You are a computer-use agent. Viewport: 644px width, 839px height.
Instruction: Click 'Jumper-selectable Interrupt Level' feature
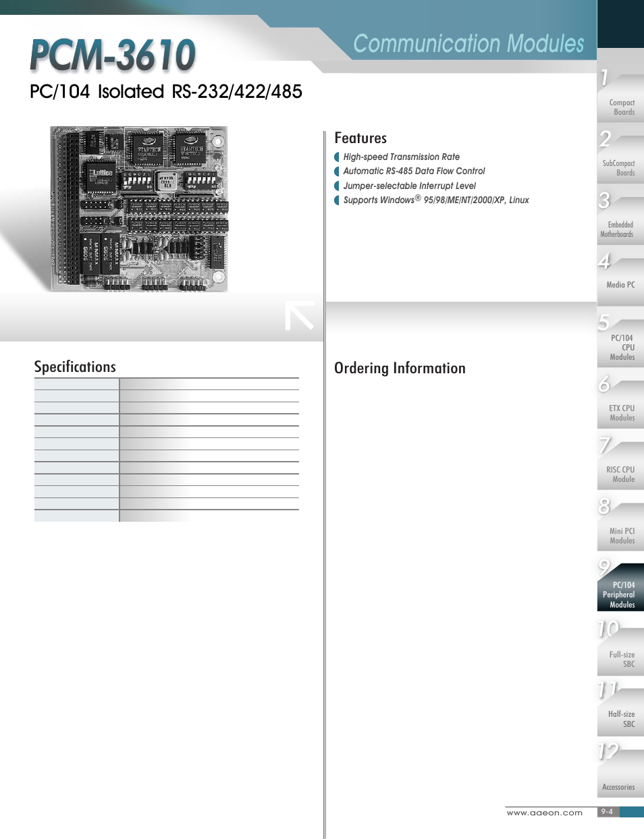(410, 186)
